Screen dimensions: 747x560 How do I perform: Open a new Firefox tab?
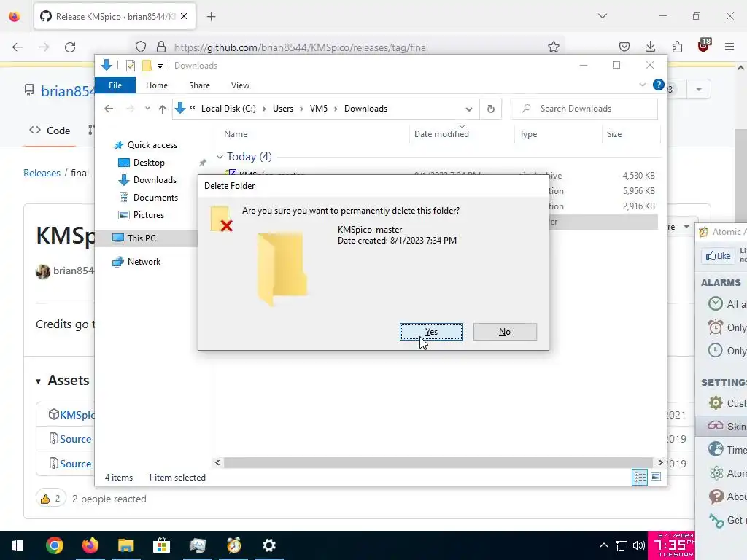[211, 17]
